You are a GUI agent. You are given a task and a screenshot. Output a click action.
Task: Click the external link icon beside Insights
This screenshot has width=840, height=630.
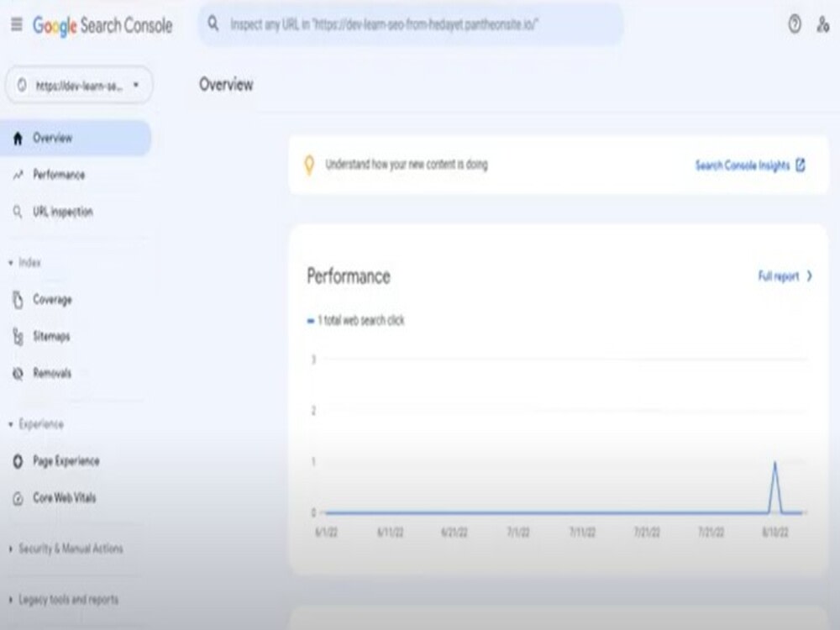pyautogui.click(x=801, y=165)
